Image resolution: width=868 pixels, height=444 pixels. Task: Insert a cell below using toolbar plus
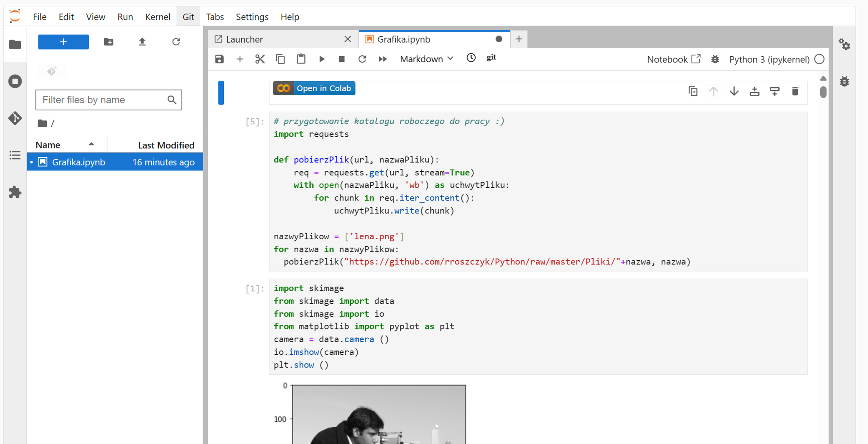point(240,59)
